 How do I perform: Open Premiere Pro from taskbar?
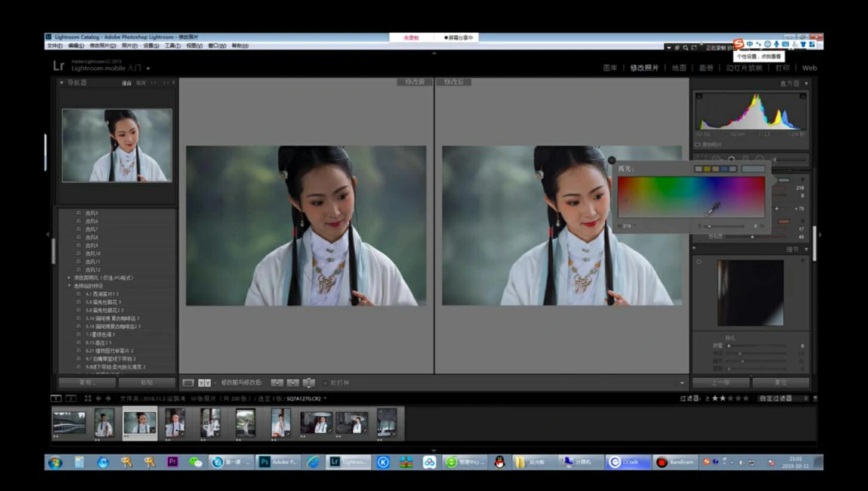173,462
